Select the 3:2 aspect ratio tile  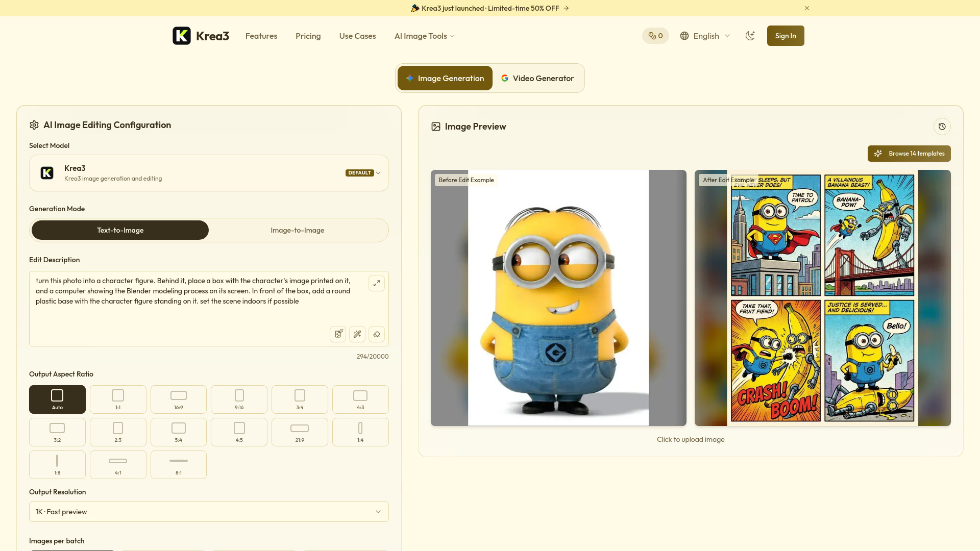[x=57, y=432]
